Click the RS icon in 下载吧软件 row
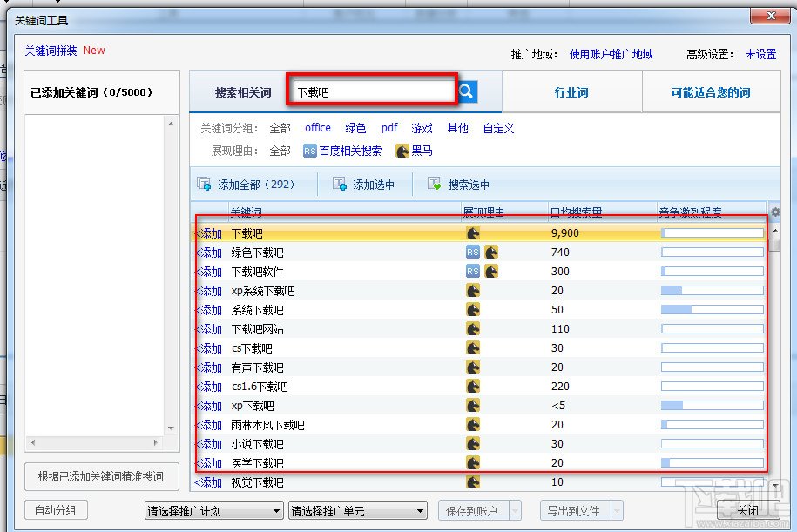 473,272
